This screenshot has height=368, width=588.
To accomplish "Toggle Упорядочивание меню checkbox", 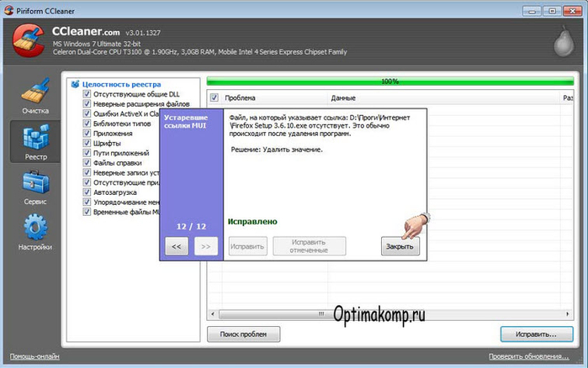I will (87, 202).
